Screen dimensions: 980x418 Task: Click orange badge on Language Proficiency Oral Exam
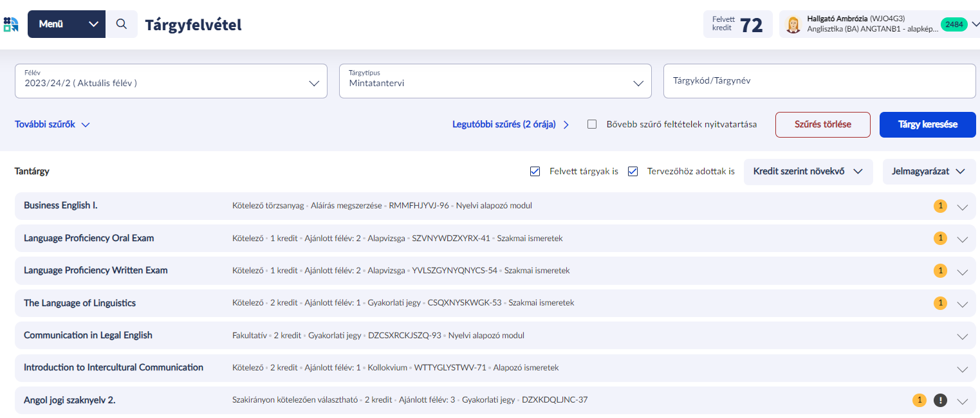940,238
